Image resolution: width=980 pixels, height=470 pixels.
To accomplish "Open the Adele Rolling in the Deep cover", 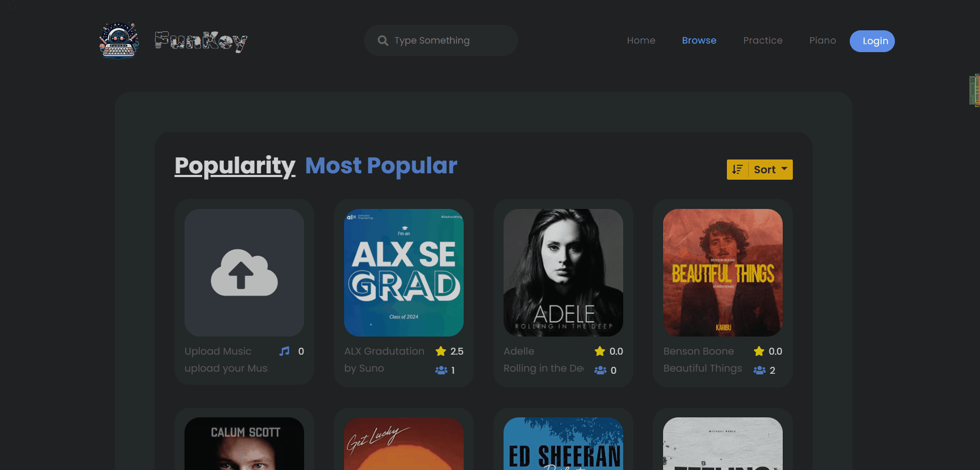I will (x=563, y=272).
